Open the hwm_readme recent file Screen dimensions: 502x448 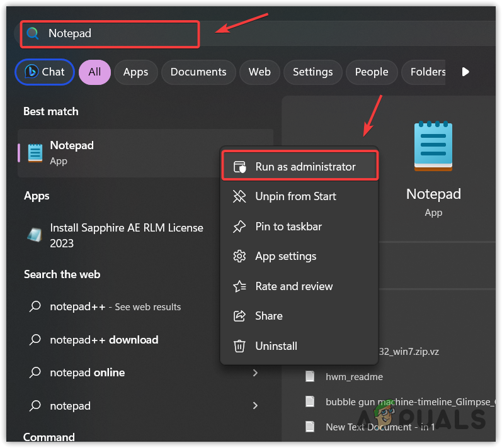pyautogui.click(x=354, y=377)
